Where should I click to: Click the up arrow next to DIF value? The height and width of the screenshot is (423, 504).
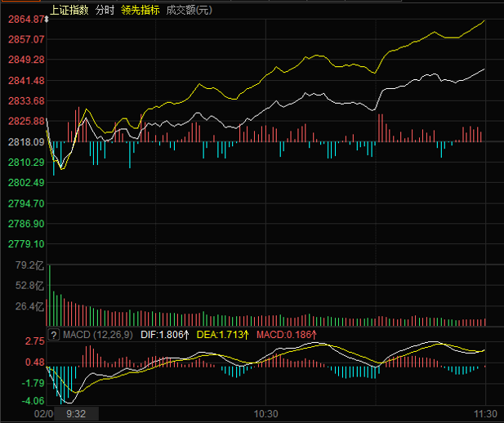[186, 334]
